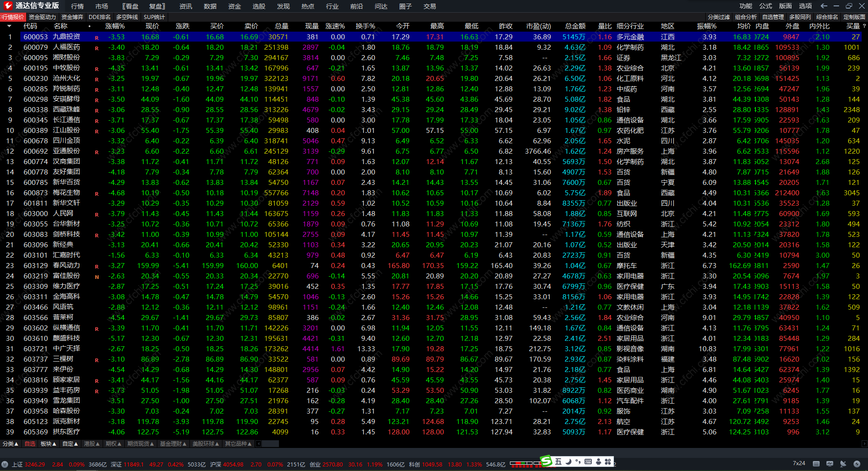
Task: Open the 行情 menu
Action: pyautogui.click(x=77, y=6)
